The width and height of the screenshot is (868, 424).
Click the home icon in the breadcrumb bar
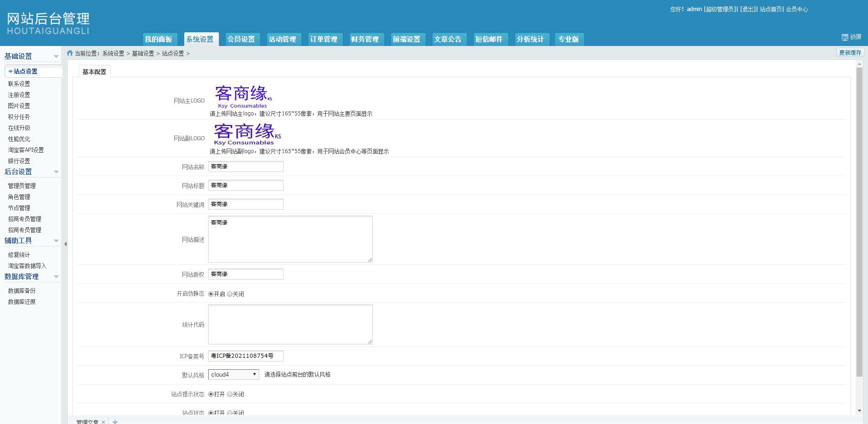(69, 53)
